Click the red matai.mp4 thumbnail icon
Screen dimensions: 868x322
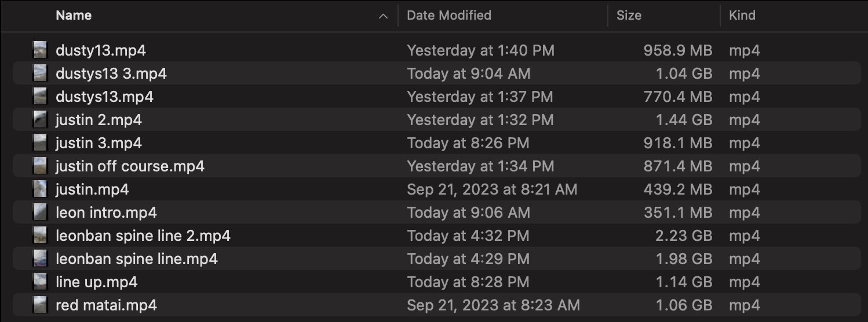click(40, 305)
